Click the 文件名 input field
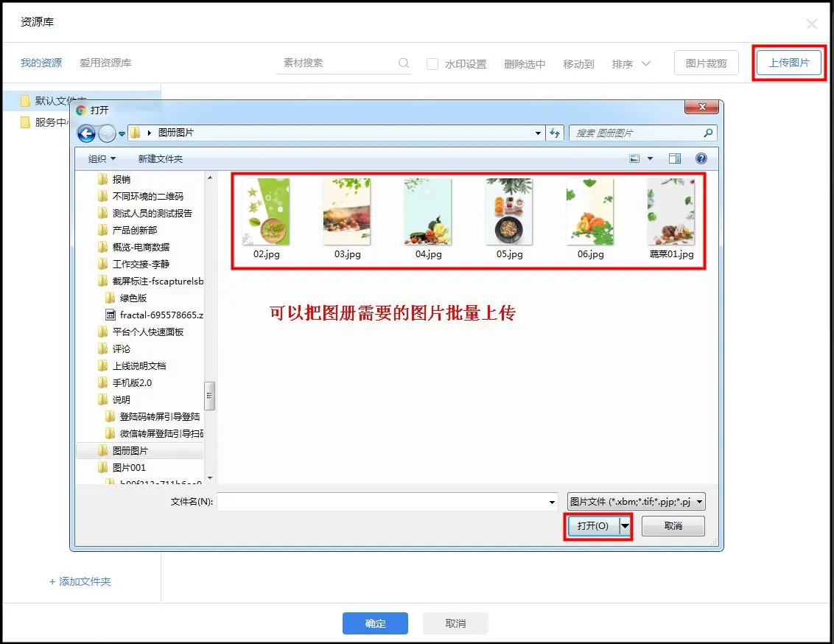The height and width of the screenshot is (644, 834). [x=383, y=502]
